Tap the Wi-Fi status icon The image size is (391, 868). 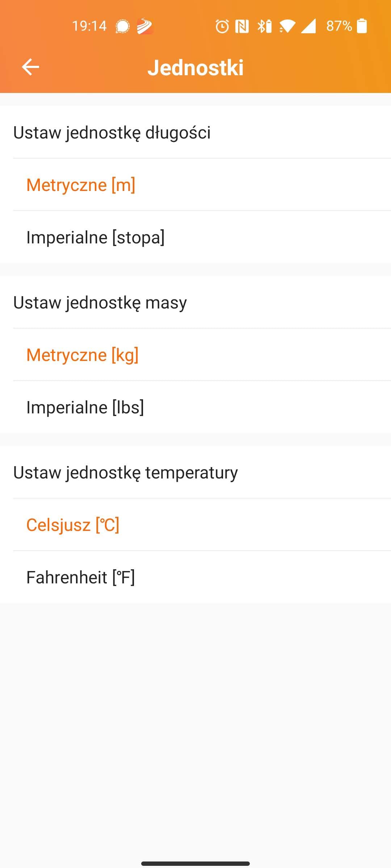287,26
